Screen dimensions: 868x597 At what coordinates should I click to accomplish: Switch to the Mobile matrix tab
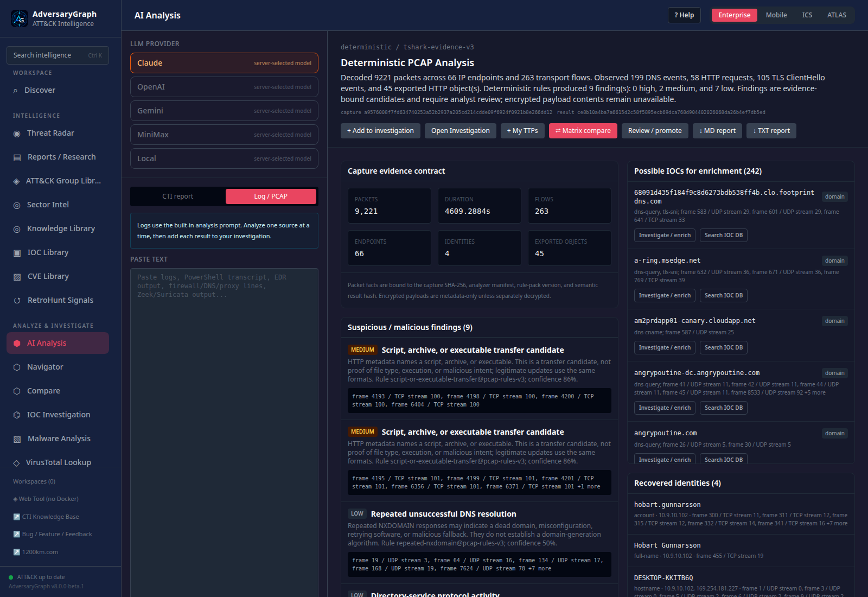tap(776, 15)
